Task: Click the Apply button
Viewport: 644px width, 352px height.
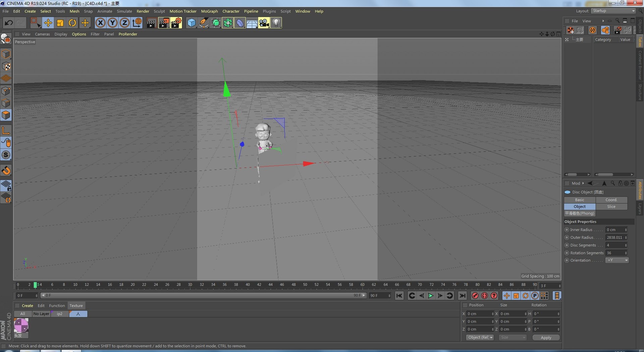Action: (x=546, y=338)
